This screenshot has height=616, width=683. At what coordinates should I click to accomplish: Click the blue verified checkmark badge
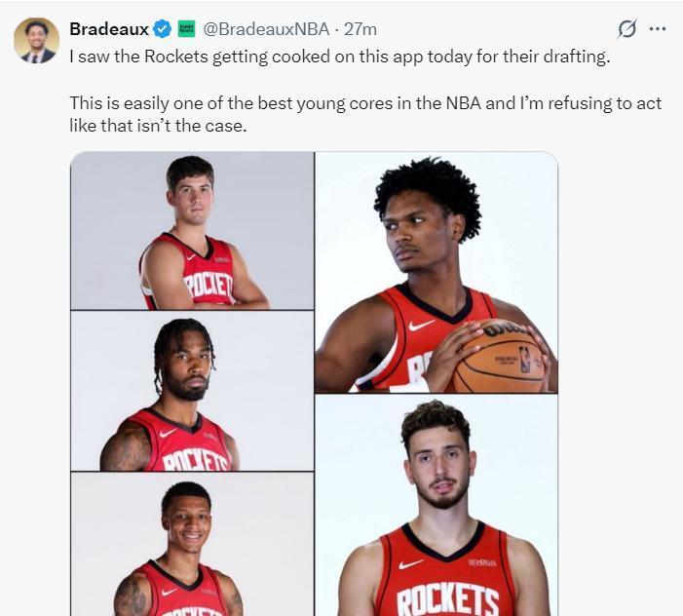[x=162, y=29]
